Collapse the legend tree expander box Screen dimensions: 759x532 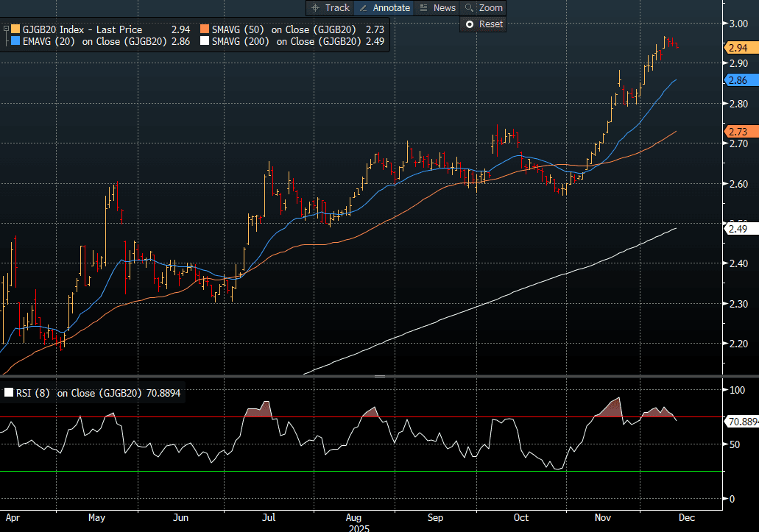tap(6, 29)
